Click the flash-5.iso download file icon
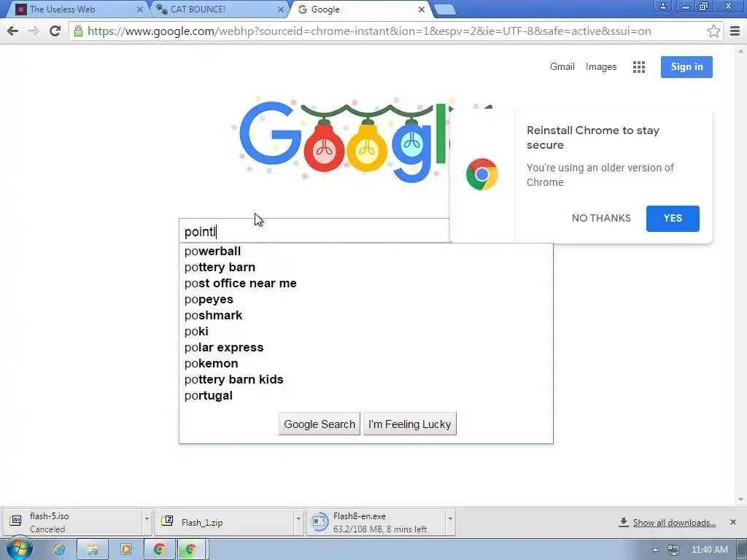 click(x=16, y=521)
